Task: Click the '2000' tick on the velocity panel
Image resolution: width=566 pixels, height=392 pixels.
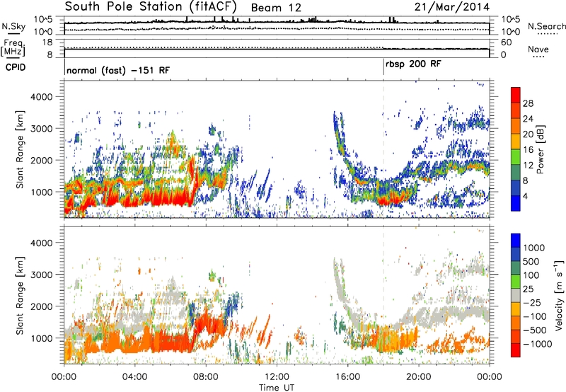Action: coord(42,306)
